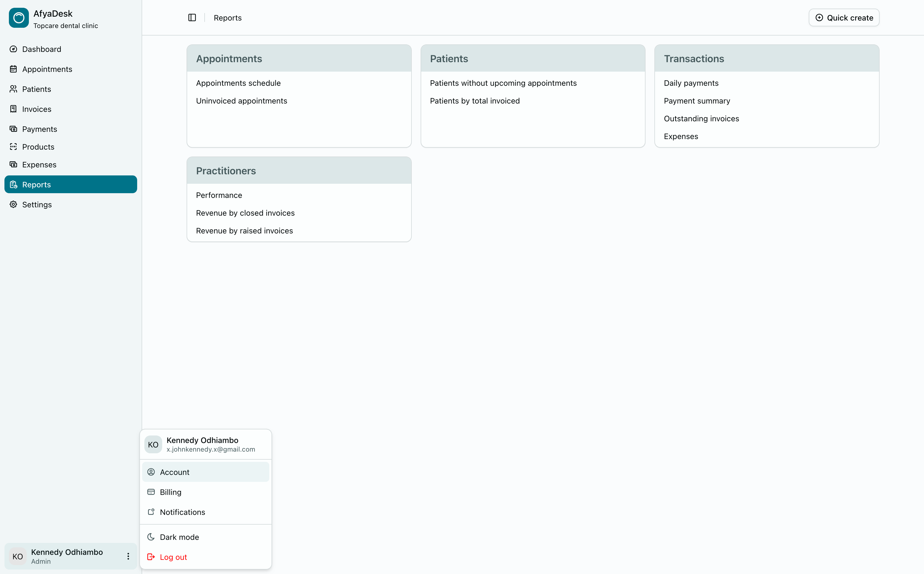The height and width of the screenshot is (574, 924).
Task: Click the Invoices receipt icon
Action: (13, 109)
